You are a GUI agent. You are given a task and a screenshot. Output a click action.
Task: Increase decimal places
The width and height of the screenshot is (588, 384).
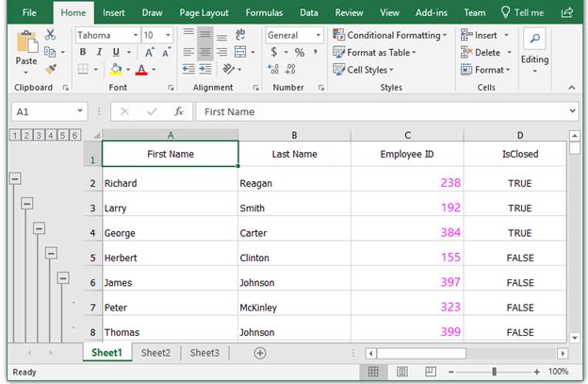point(273,69)
